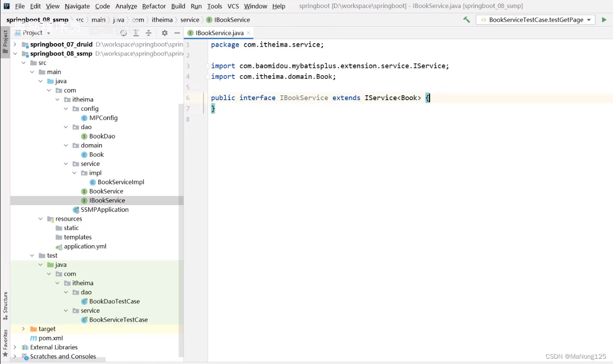Collapse the impl package arrow
Screen dimensions: 613x364
pyautogui.click(x=74, y=173)
